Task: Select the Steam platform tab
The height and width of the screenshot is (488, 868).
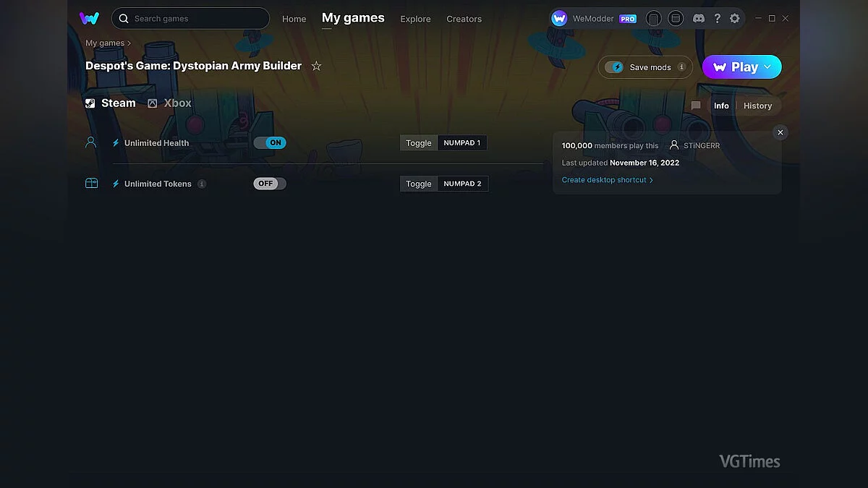Action: 111,103
